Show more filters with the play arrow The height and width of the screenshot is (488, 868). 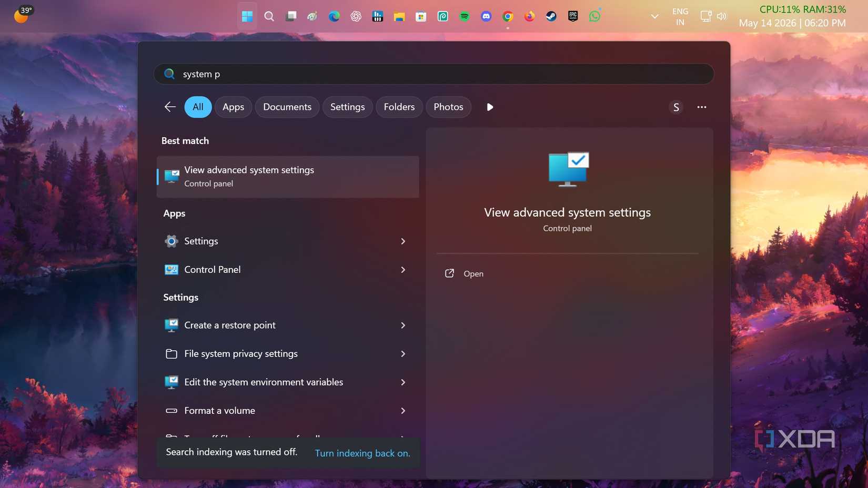490,107
